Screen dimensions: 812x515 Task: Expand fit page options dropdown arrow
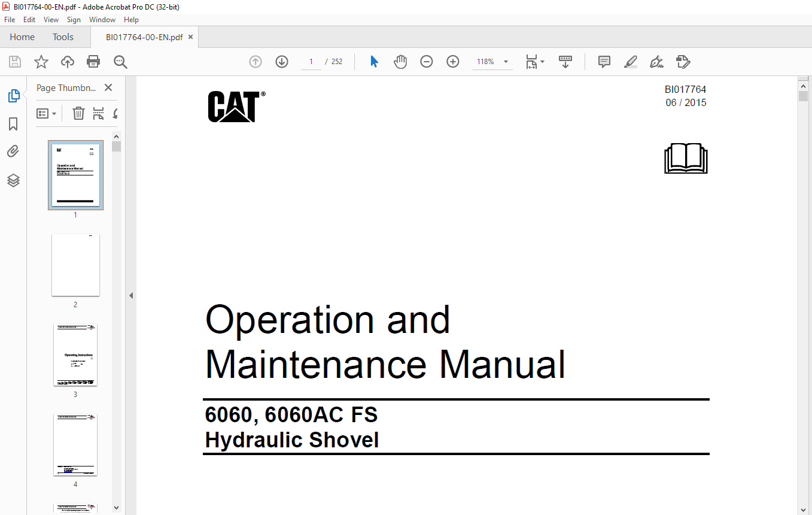(x=542, y=62)
